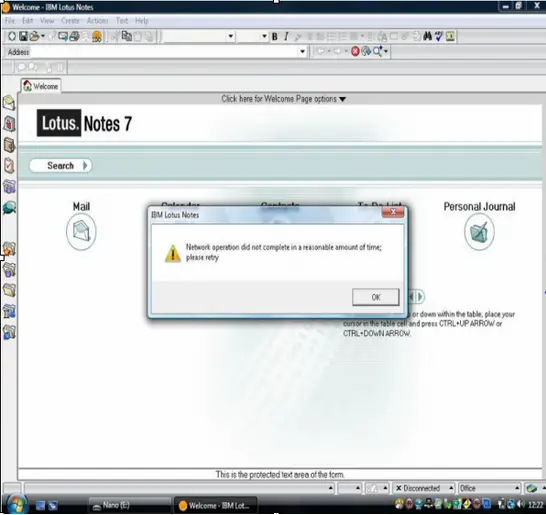This screenshot has width=546, height=515.
Task: Select the Welcome tab
Action: click(41, 86)
